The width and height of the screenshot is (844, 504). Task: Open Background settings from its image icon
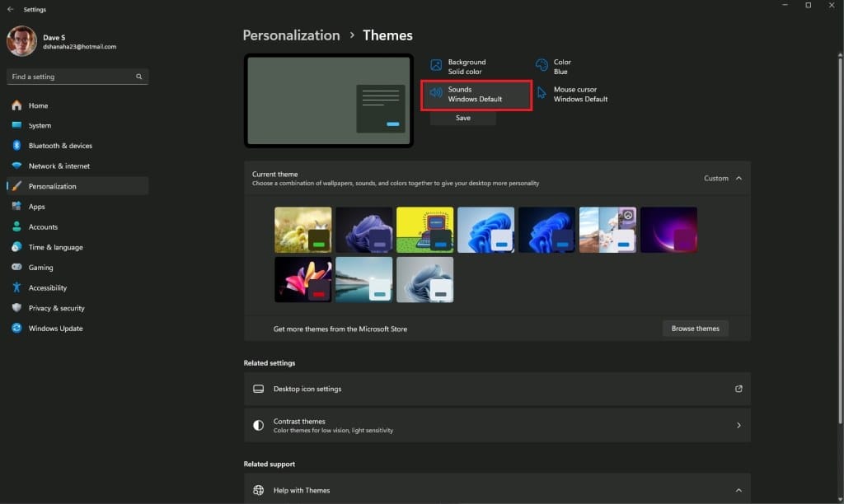tap(436, 66)
